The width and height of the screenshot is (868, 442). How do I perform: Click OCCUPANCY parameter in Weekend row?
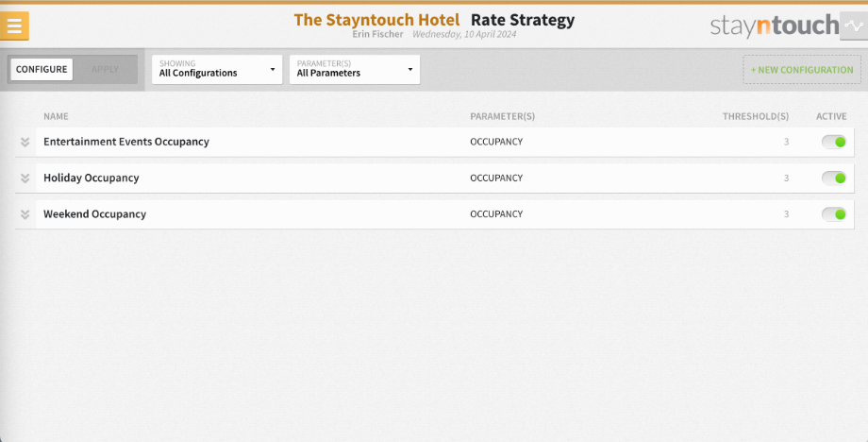coord(496,213)
